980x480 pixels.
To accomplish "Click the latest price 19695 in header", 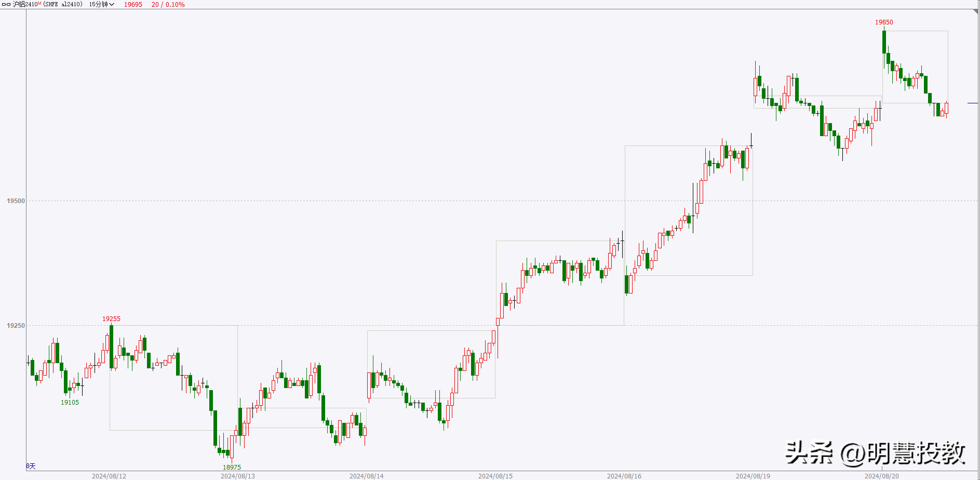I will tap(133, 5).
